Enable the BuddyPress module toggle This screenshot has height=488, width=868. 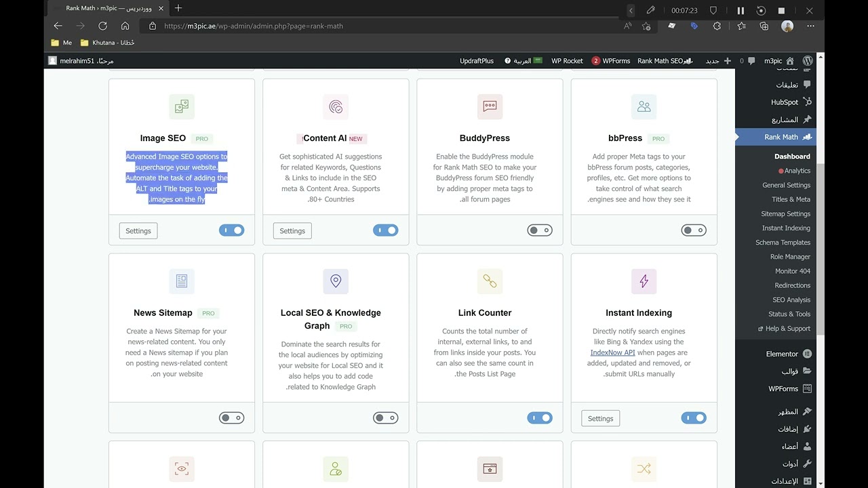(539, 230)
